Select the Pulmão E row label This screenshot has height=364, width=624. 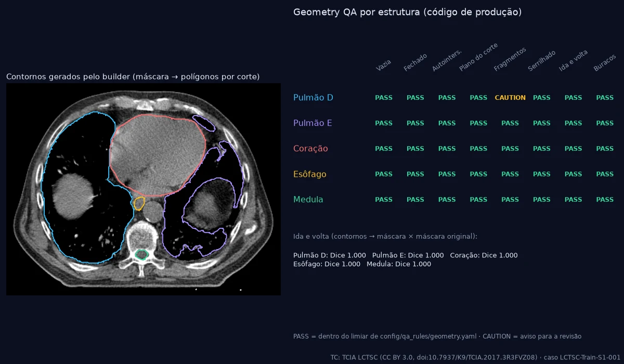pos(313,123)
